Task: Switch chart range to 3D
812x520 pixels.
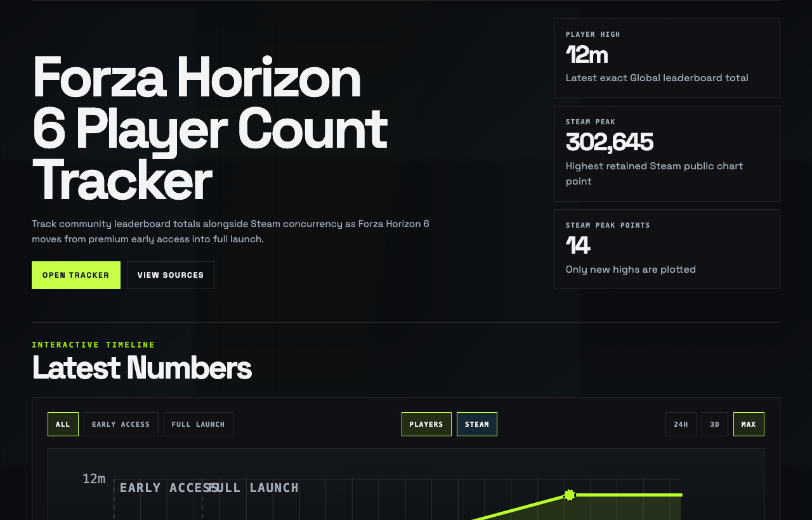Action: click(x=715, y=424)
